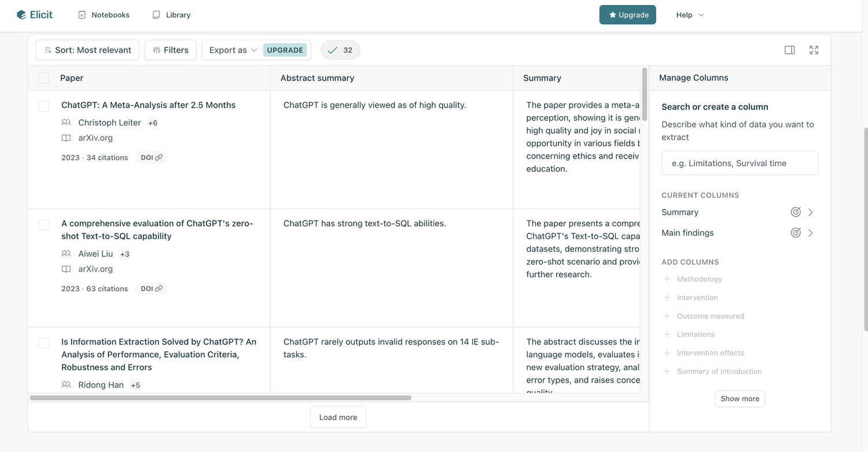Click target icon next to Summary column
Image resolution: width=868 pixels, height=452 pixels.
796,212
